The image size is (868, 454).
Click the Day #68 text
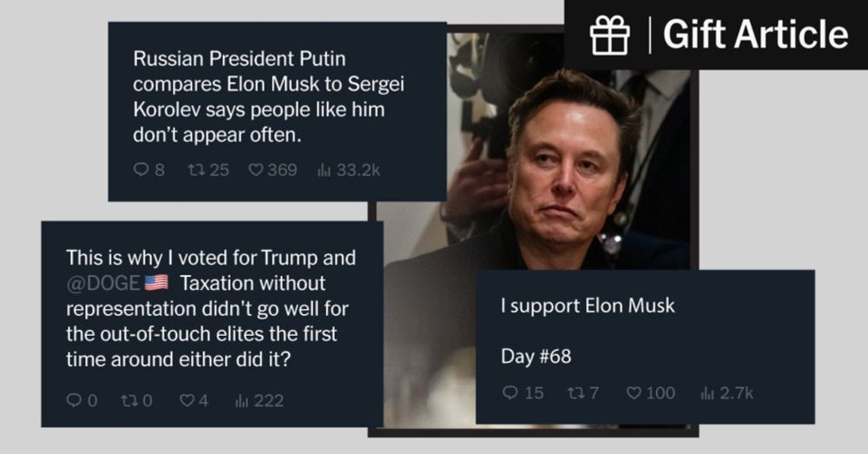[536, 356]
